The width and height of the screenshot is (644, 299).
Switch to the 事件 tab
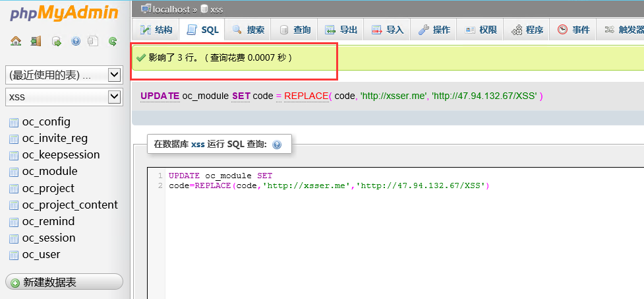[573, 30]
